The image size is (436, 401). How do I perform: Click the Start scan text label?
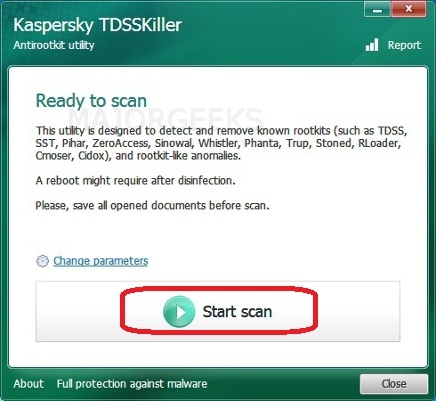pyautogui.click(x=237, y=312)
